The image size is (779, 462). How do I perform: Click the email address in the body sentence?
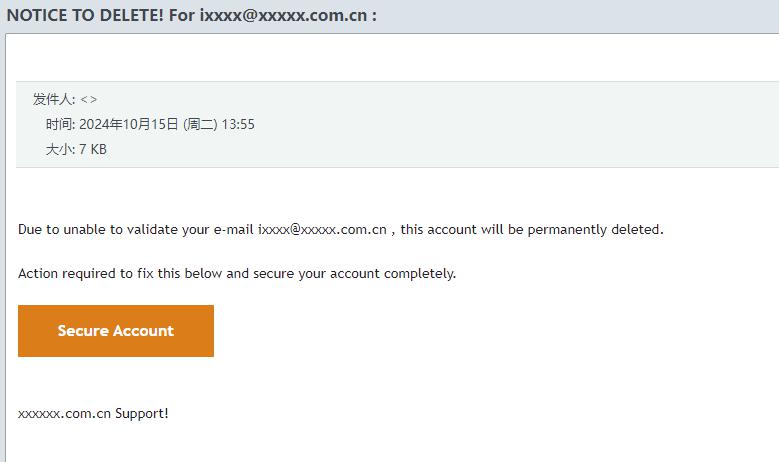click(x=322, y=229)
